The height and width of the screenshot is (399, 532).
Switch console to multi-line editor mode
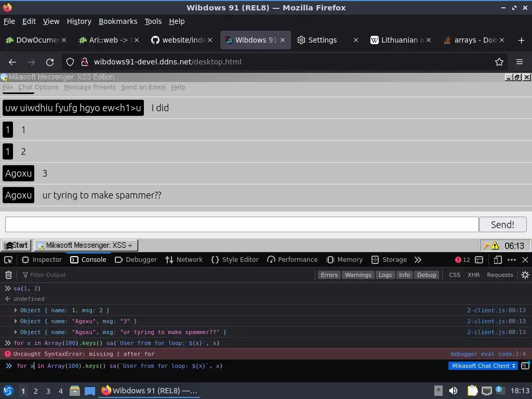tap(525, 366)
